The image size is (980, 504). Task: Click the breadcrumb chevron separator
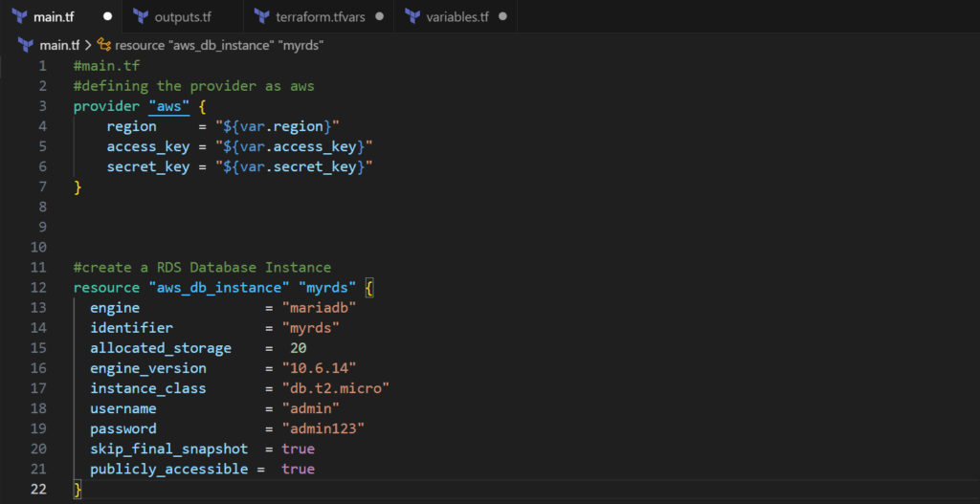pos(88,45)
